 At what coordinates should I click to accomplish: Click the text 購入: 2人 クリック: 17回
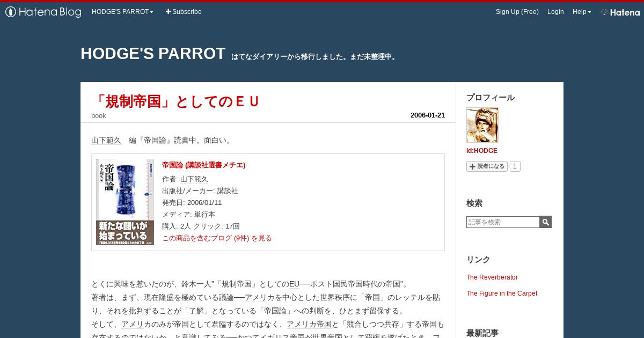pos(201,226)
